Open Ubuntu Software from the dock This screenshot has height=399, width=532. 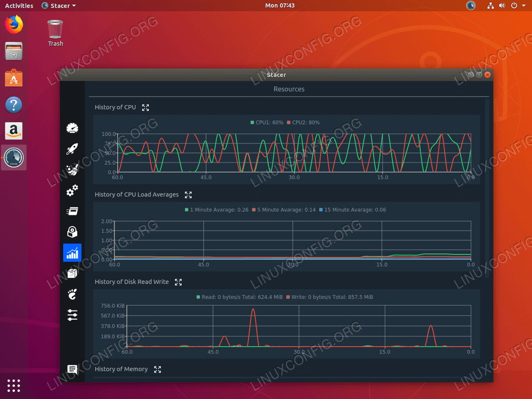[x=14, y=78]
